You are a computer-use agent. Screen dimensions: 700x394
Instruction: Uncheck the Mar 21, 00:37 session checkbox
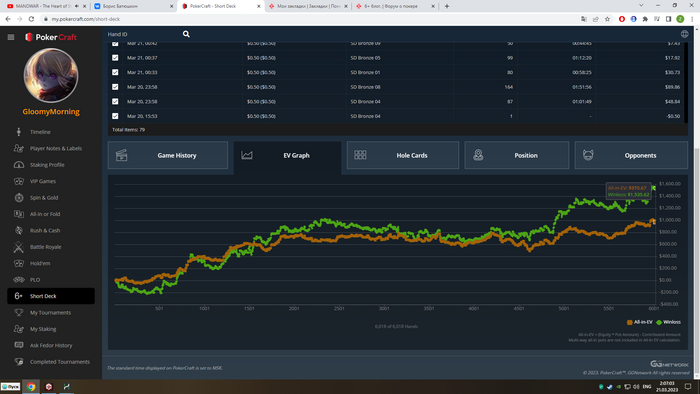tap(115, 58)
